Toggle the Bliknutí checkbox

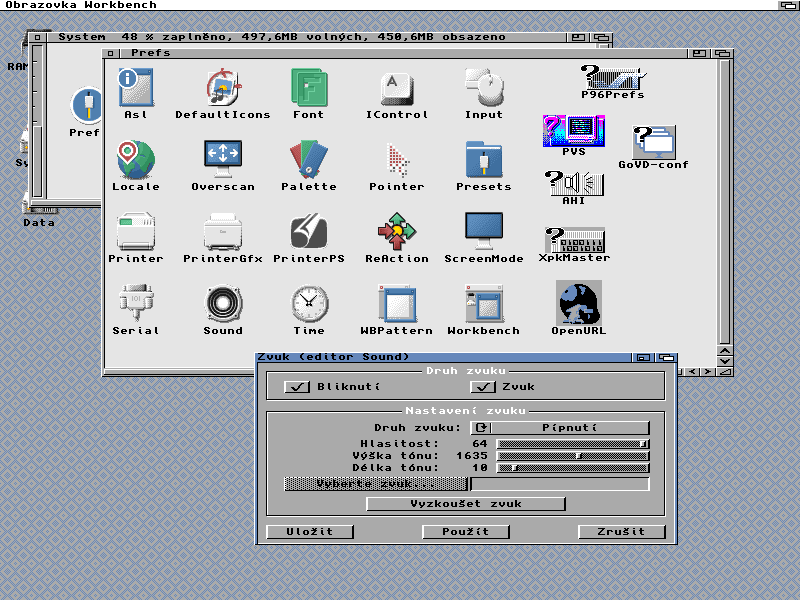coord(297,387)
